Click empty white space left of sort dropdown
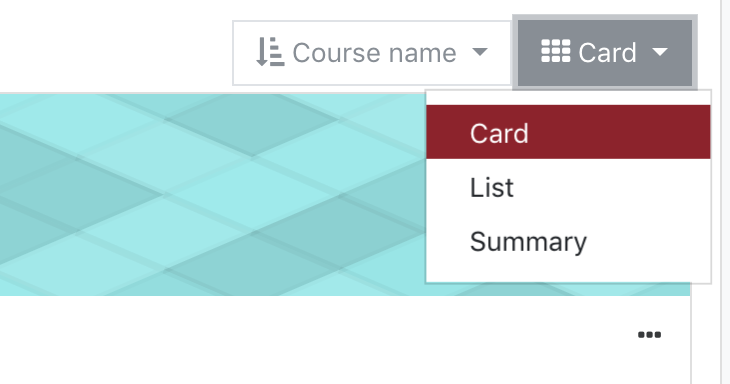730x384 pixels. [x=114, y=49]
